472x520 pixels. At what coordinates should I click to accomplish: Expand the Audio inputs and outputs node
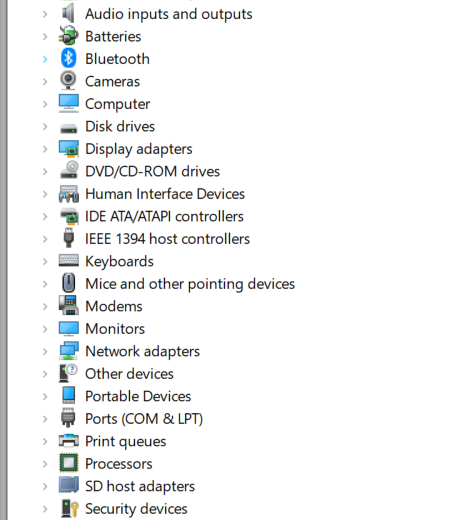[x=45, y=14]
